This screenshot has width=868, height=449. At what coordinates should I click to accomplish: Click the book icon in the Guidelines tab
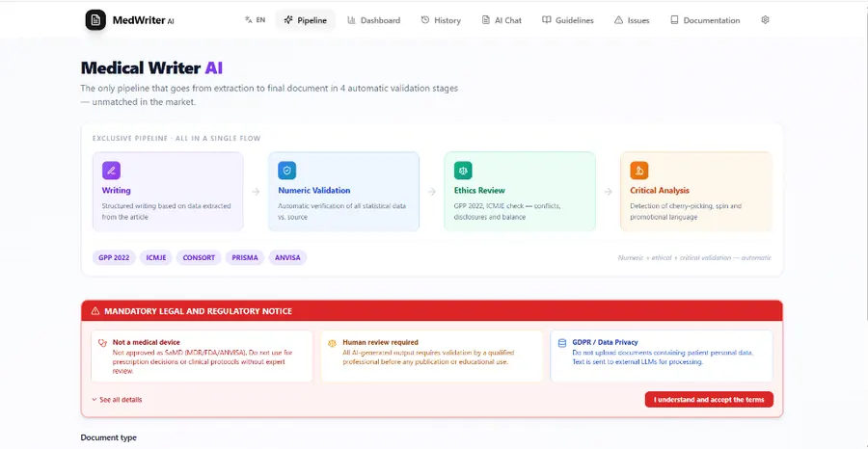click(547, 20)
